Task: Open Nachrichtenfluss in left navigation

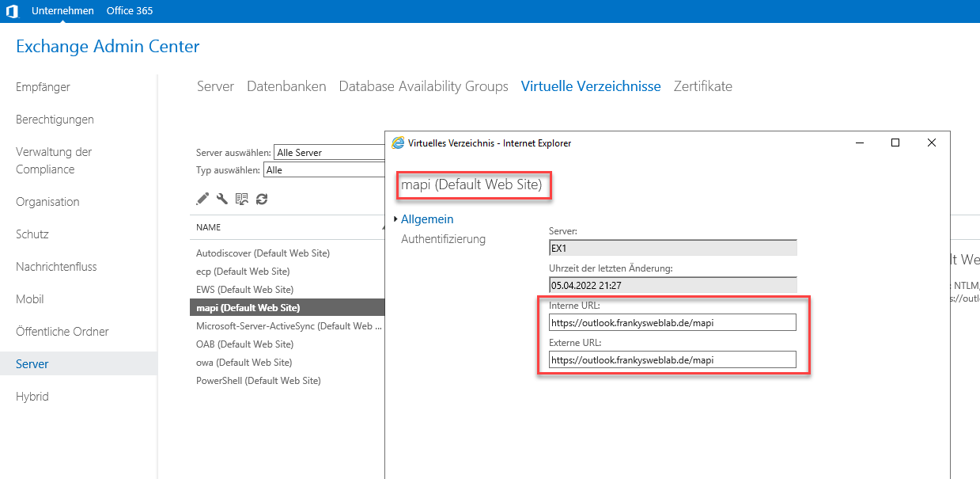Action: pyautogui.click(x=56, y=267)
